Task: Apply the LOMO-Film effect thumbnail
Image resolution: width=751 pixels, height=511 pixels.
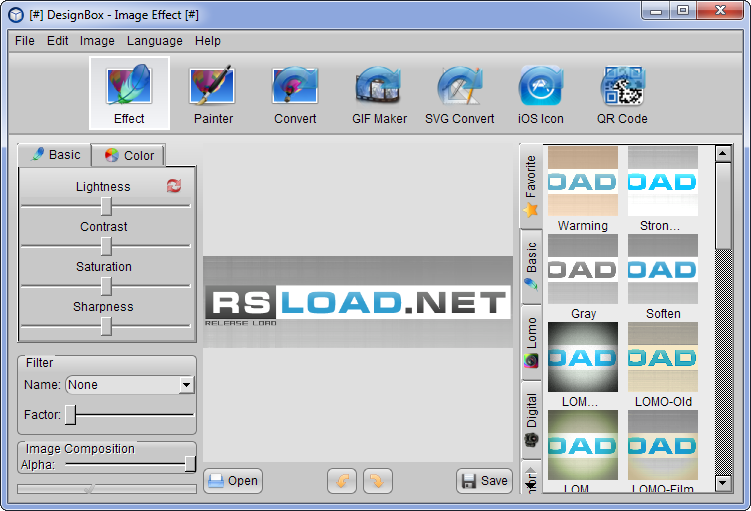Action: 663,445
